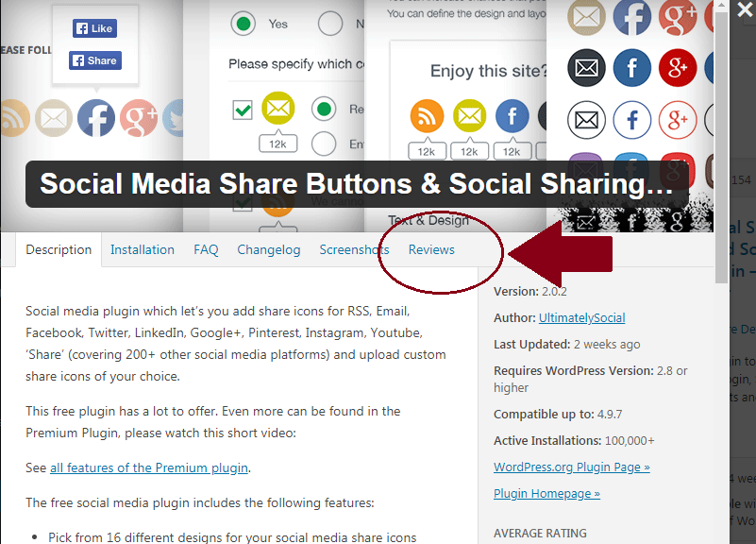This screenshot has width=756, height=544.
Task: Click the large faded Facebook circle icon
Action: (96, 118)
